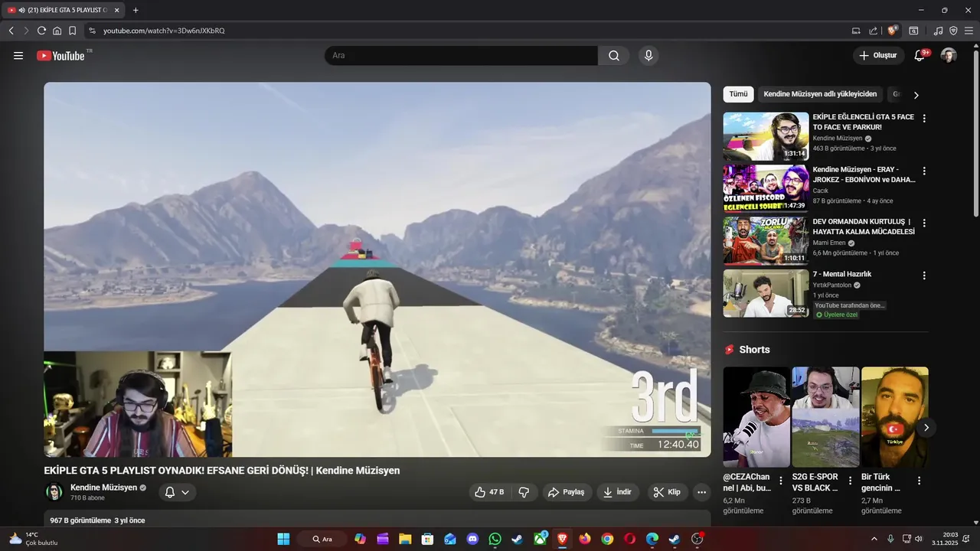
Task: Open options menu for the @CEZAChannel short
Action: click(x=781, y=481)
